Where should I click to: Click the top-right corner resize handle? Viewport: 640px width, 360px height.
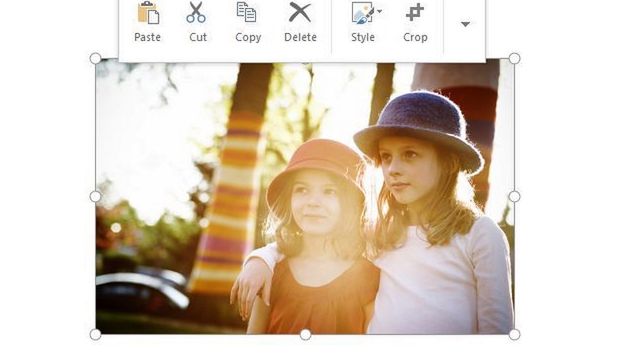click(514, 58)
